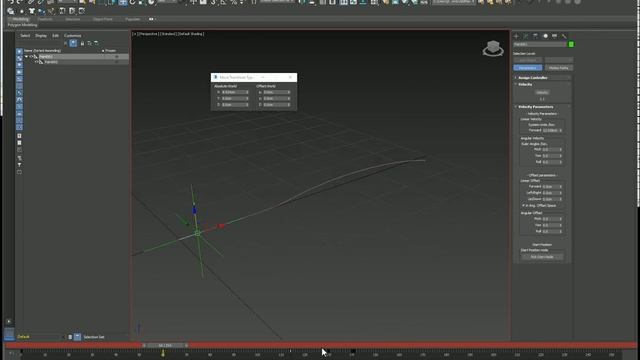Toggle Display Geometry filter in Scene Explorer
This screenshot has height=360, width=640.
[x=19, y=51]
